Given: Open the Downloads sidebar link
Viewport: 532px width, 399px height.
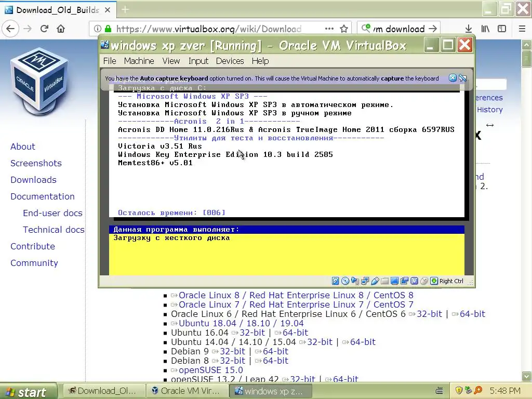Looking at the screenshot, I should point(33,180).
